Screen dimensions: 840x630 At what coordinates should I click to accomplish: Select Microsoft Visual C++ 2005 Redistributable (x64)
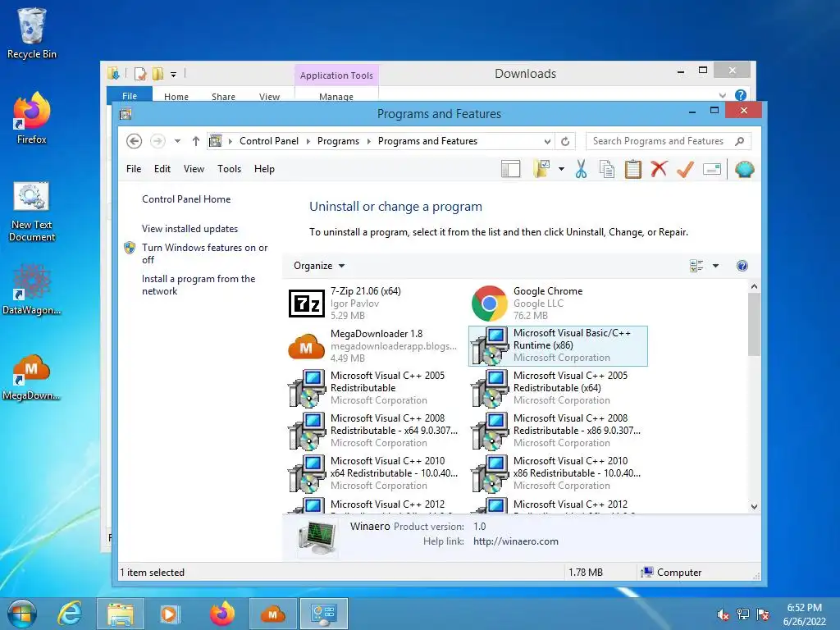[x=558, y=388]
